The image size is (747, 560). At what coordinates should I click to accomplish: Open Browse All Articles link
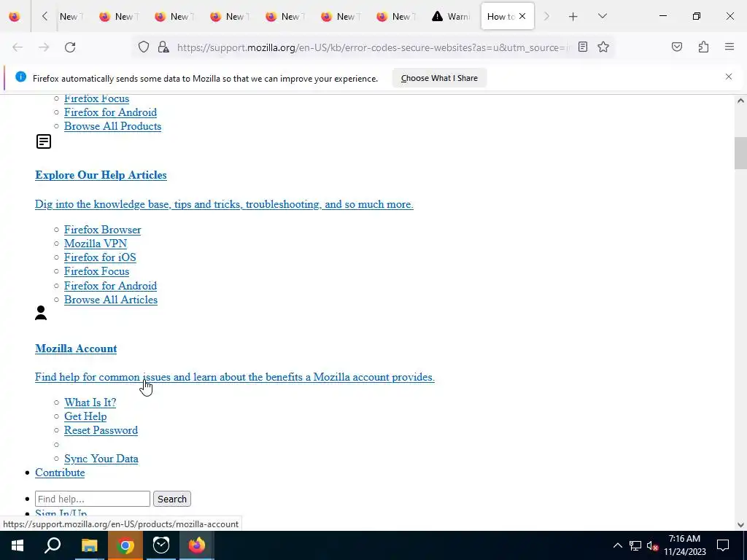coord(111,300)
